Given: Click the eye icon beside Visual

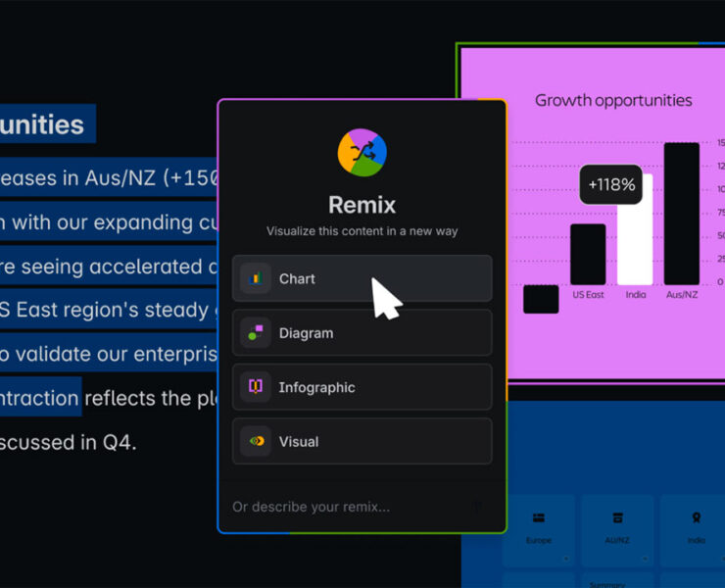Looking at the screenshot, I should (256, 441).
